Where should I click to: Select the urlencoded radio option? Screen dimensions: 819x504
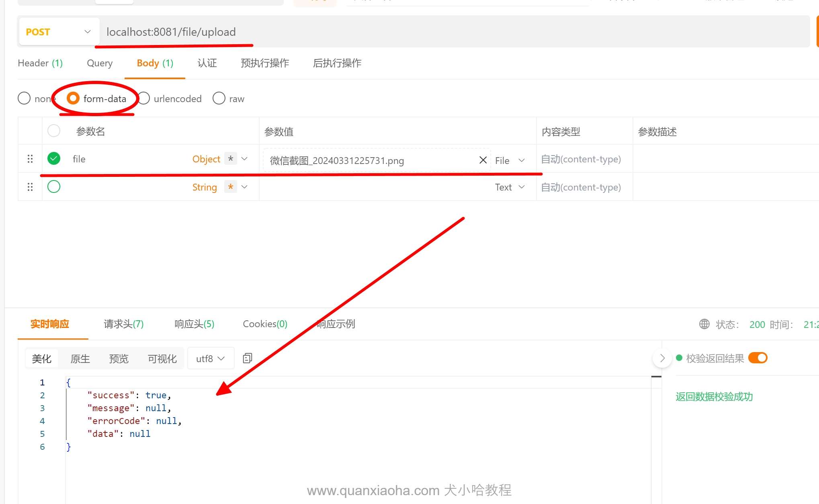(144, 98)
